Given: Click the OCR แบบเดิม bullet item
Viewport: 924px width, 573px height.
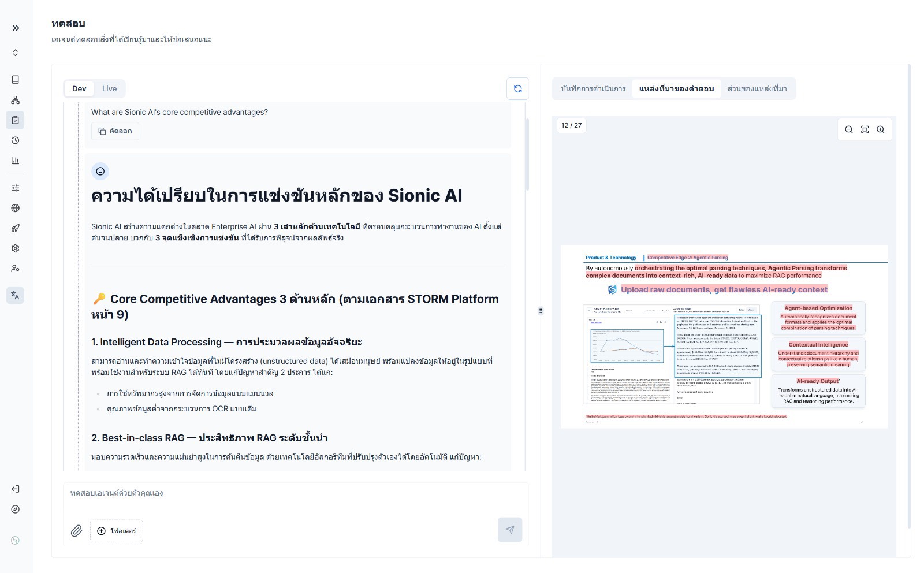Looking at the screenshot, I should pyautogui.click(x=182, y=409).
